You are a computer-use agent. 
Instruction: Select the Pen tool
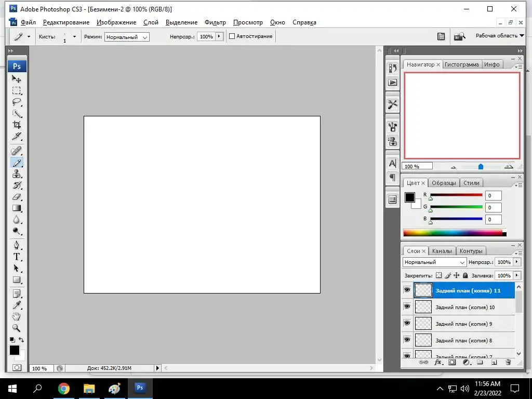coord(17,245)
